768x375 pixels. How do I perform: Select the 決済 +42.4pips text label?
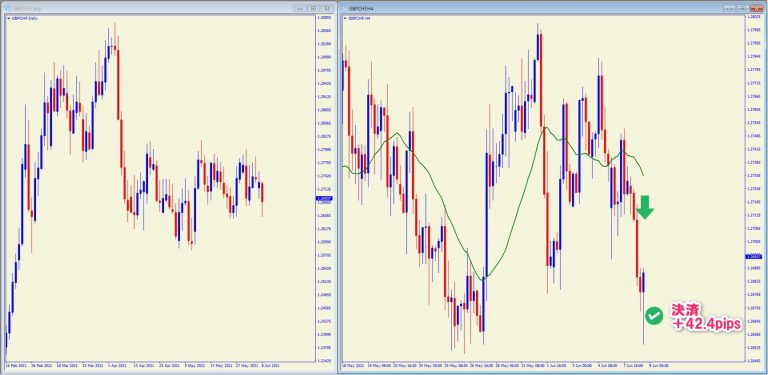click(x=706, y=317)
